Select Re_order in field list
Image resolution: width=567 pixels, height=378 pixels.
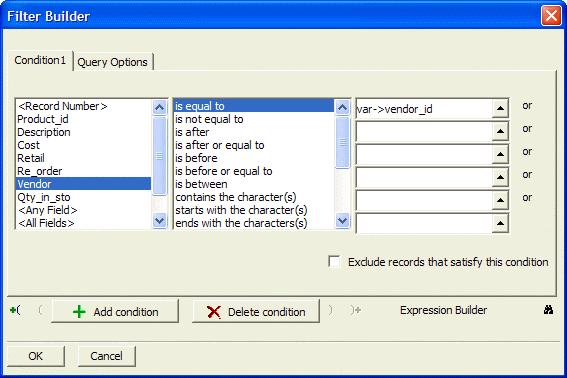[x=84, y=171]
